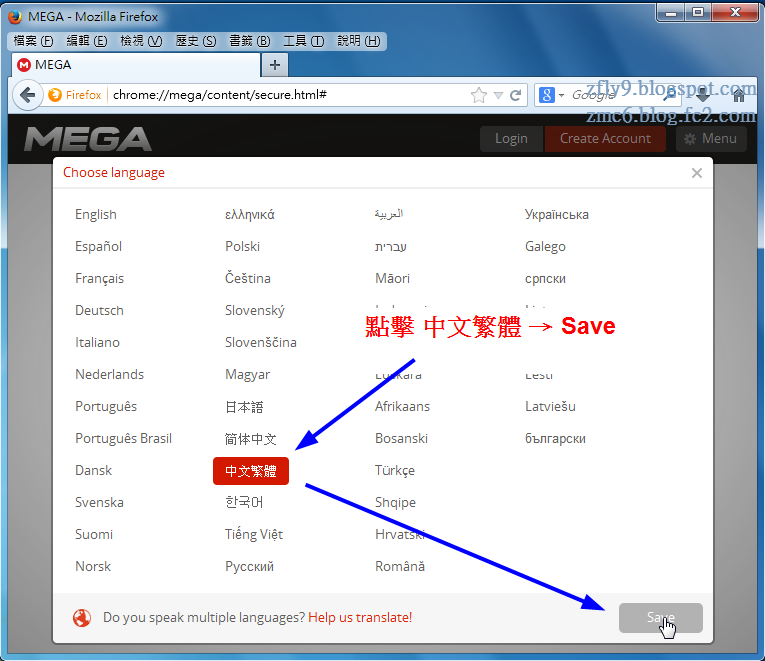
Task: Choose Tiếng Việt language
Action: point(254,534)
